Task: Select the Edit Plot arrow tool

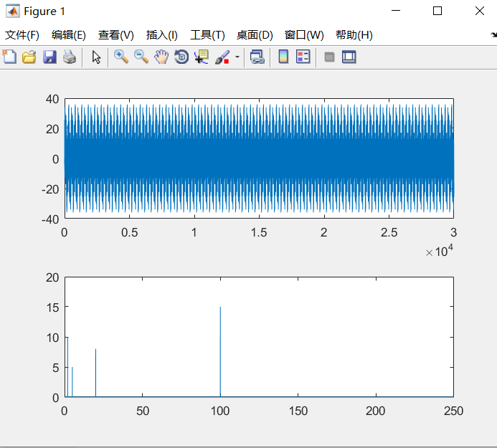Action: click(96, 57)
